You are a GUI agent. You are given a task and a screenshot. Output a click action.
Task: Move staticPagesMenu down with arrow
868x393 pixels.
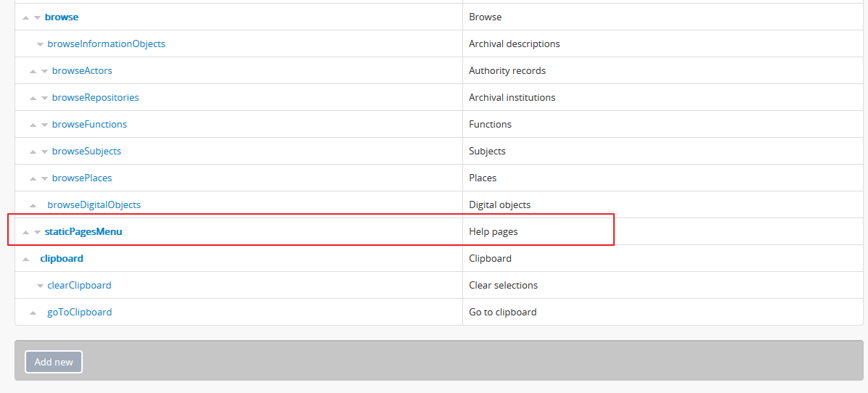(x=37, y=232)
